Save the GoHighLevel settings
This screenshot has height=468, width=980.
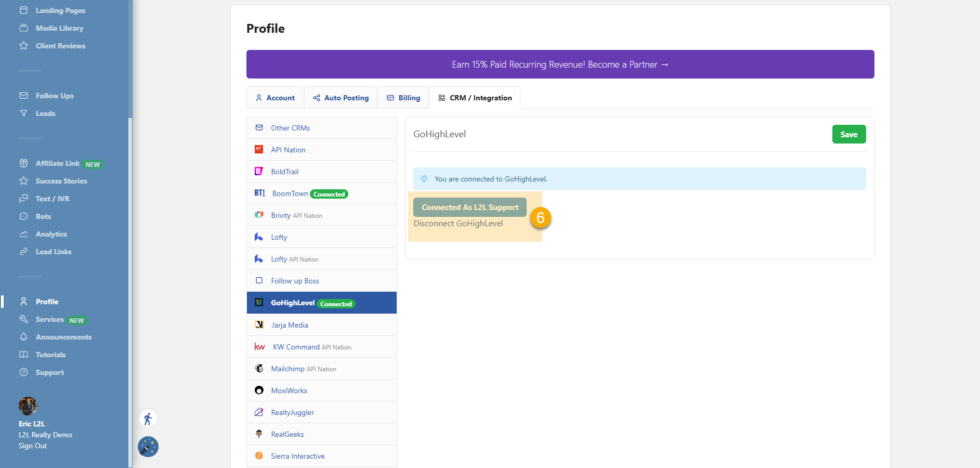[x=849, y=134]
